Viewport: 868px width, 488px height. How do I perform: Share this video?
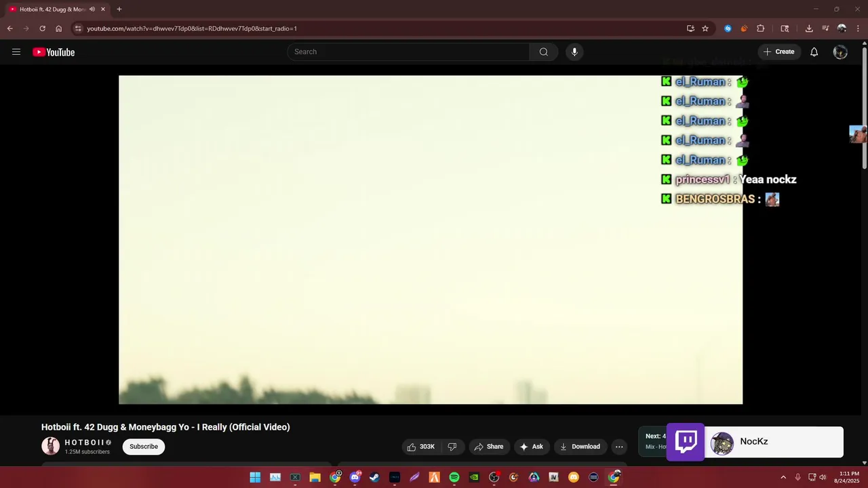coord(489,447)
